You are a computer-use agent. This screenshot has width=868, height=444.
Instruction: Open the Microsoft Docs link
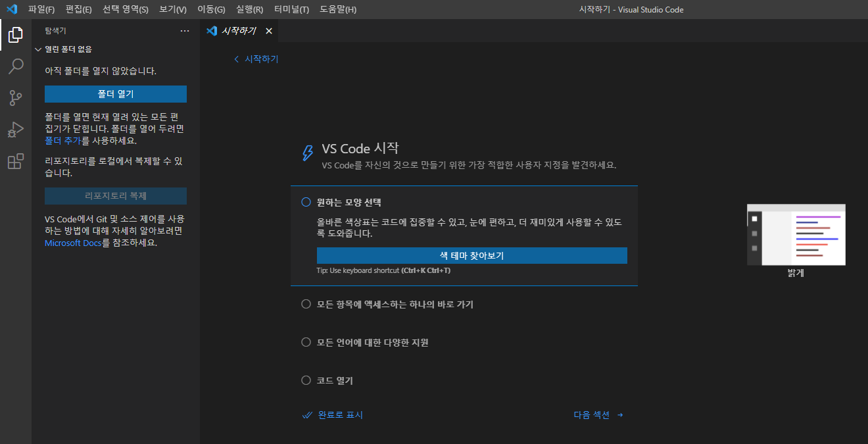pyautogui.click(x=73, y=243)
